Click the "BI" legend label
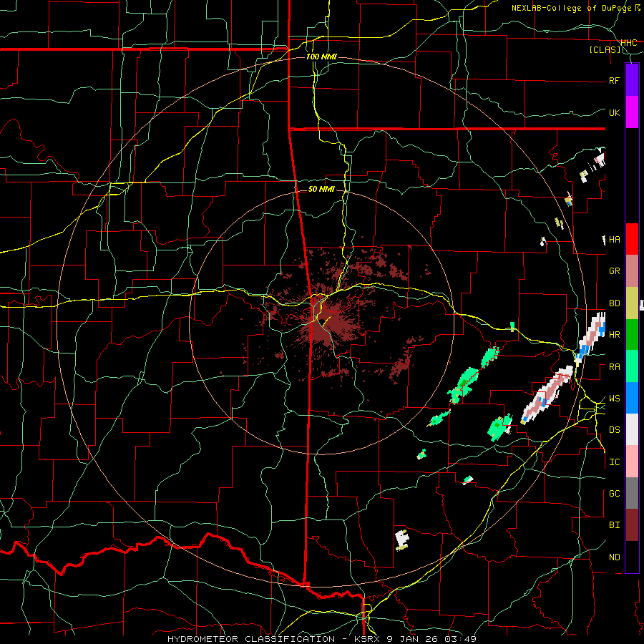The width and height of the screenshot is (644, 644). [x=614, y=525]
